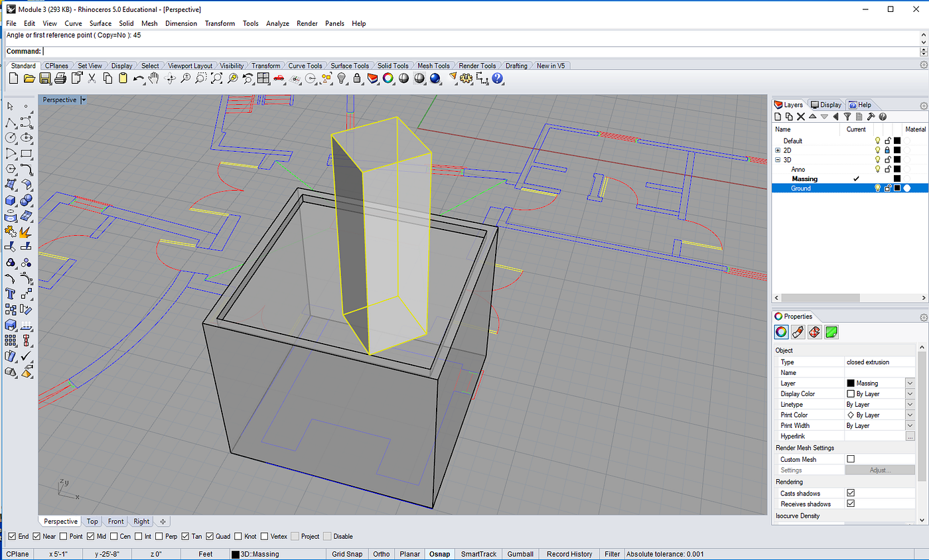Click the Save file icon in toolbar
Image resolution: width=929 pixels, height=560 pixels.
[x=45, y=78]
